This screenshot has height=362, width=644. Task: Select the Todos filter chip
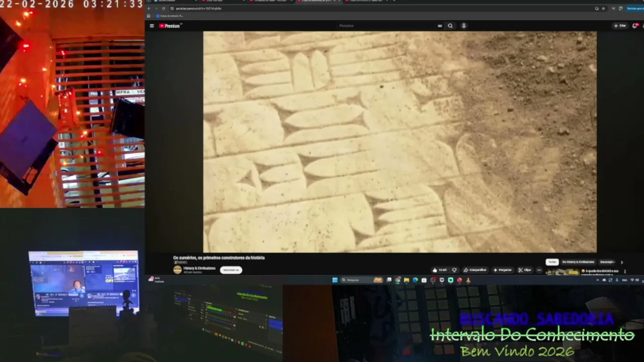pyautogui.click(x=552, y=262)
